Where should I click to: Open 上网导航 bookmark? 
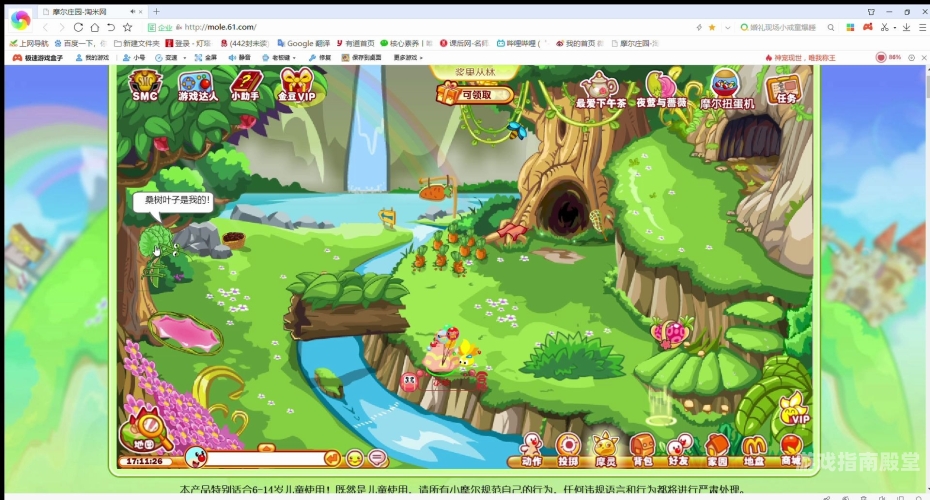click(29, 43)
